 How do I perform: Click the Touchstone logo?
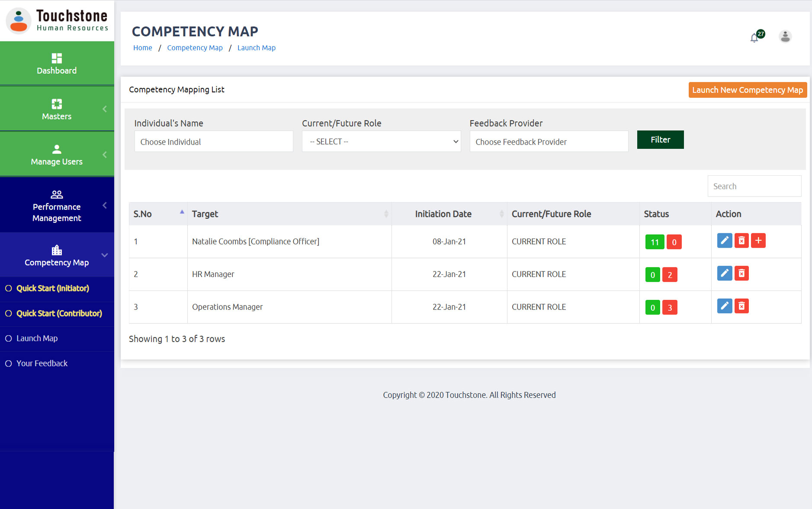57,20
